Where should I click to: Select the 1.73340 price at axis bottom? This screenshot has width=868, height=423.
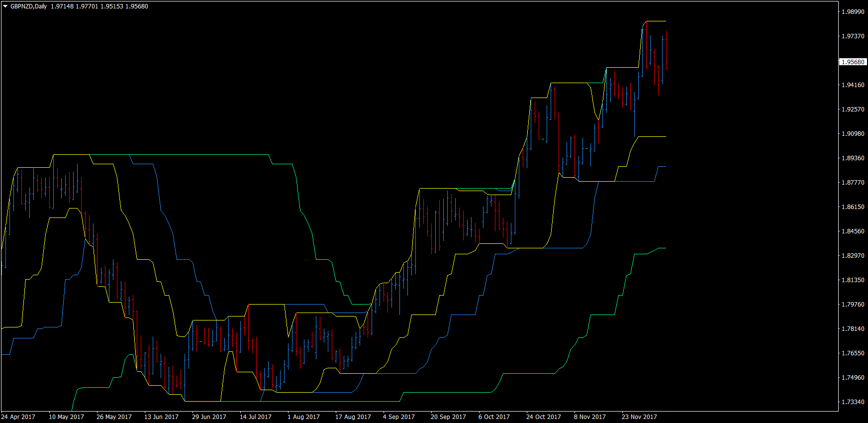pyautogui.click(x=853, y=402)
